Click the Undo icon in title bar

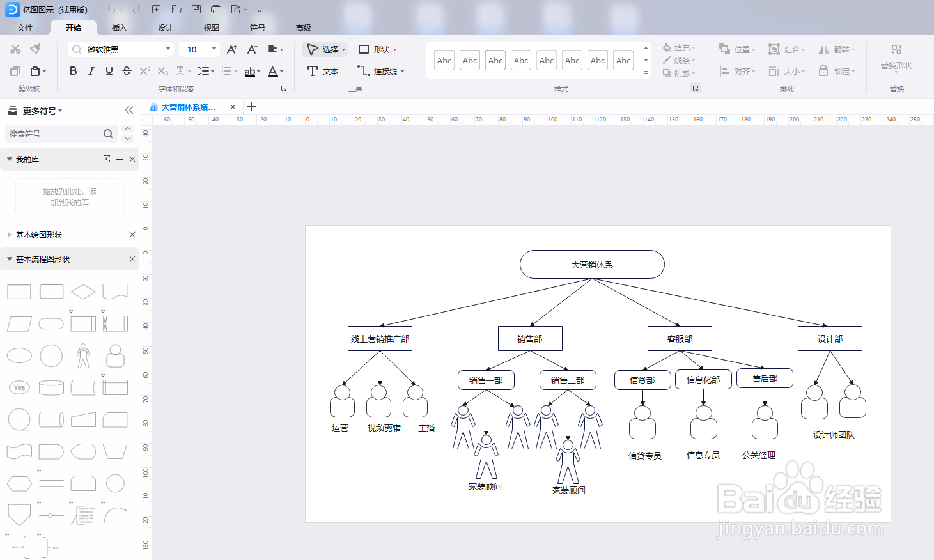112,10
